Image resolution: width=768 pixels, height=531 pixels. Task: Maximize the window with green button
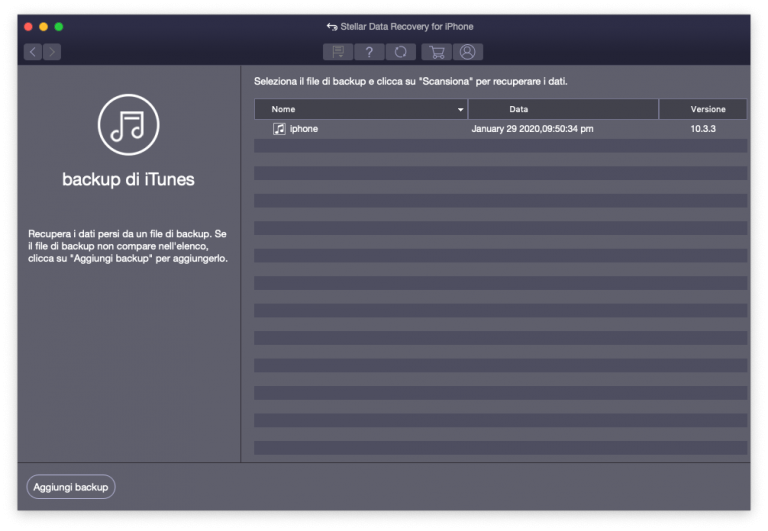(59, 26)
